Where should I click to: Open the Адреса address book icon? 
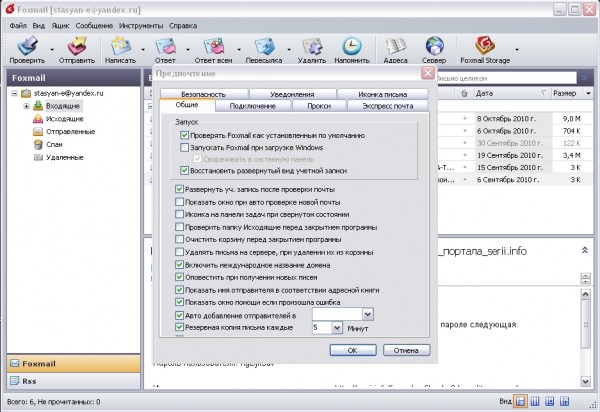click(395, 46)
